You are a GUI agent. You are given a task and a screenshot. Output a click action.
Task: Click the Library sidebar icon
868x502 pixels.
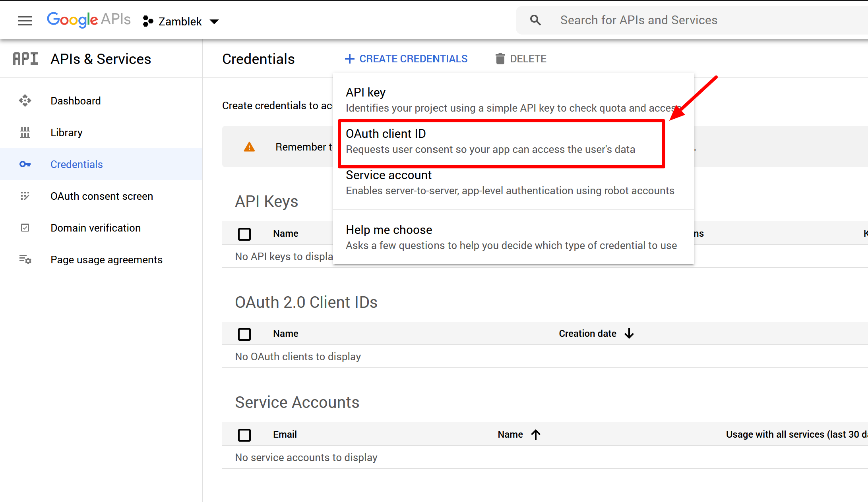(25, 133)
